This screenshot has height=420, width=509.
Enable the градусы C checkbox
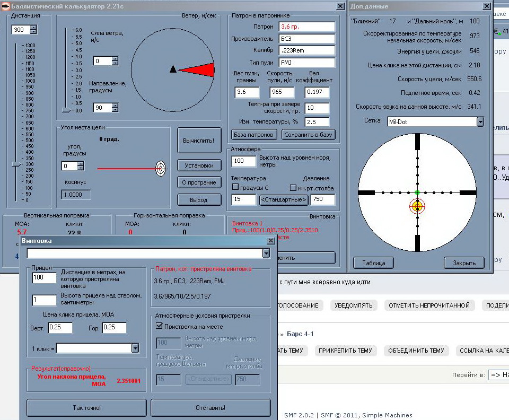point(235,188)
